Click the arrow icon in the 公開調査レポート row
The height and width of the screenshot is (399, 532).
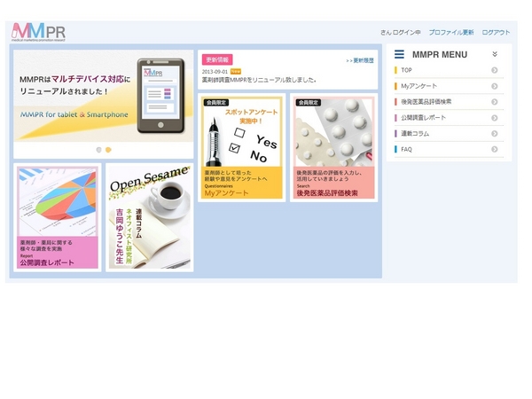(x=495, y=118)
